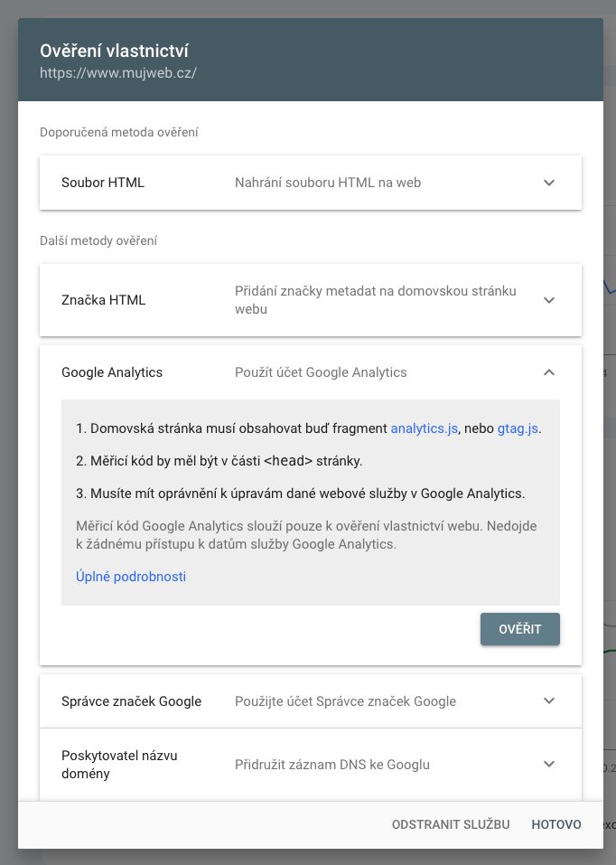Expand the Poskytovatel názvu domény chevron

549,765
